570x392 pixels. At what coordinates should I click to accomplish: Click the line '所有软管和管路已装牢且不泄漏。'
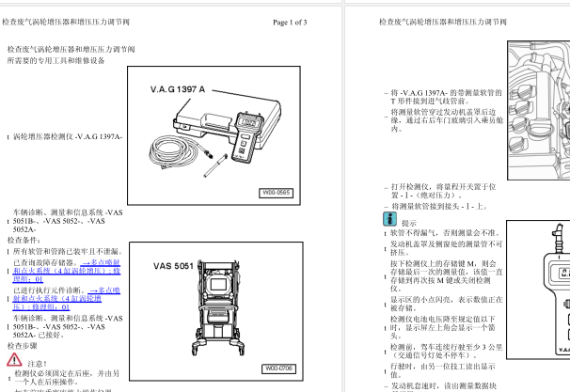[x=68, y=251]
